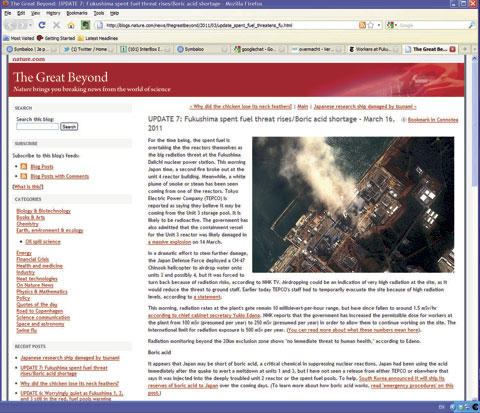This screenshot has width=480, height=413.
Task: Open the File menu
Action: point(8,13)
